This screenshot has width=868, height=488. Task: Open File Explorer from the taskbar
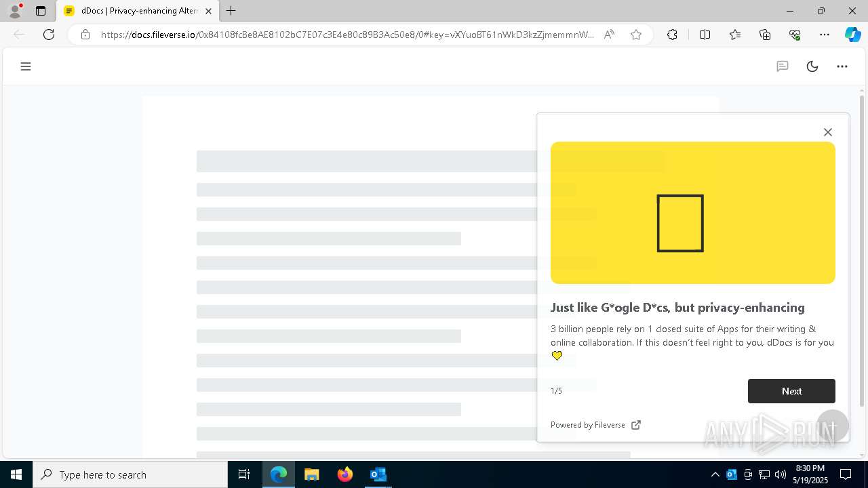pos(311,474)
